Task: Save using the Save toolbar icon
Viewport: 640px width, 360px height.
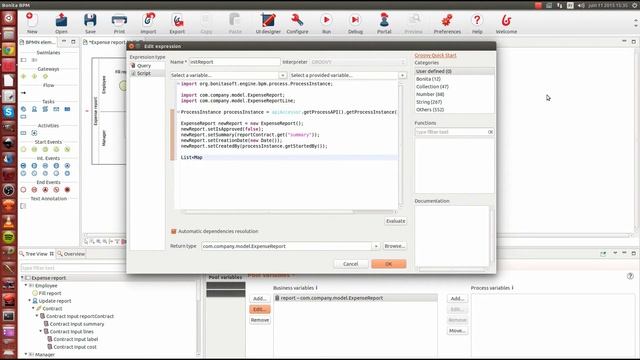Action: coord(90,23)
